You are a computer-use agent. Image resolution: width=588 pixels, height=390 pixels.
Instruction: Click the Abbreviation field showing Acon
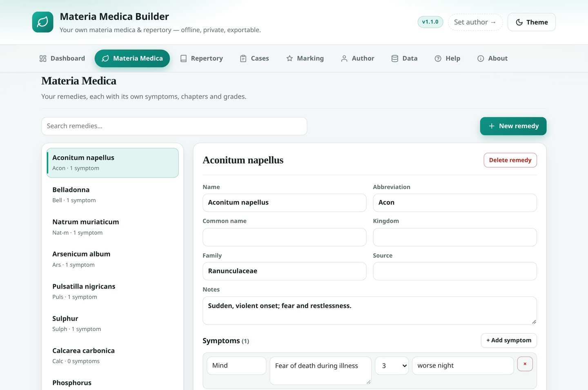click(455, 203)
